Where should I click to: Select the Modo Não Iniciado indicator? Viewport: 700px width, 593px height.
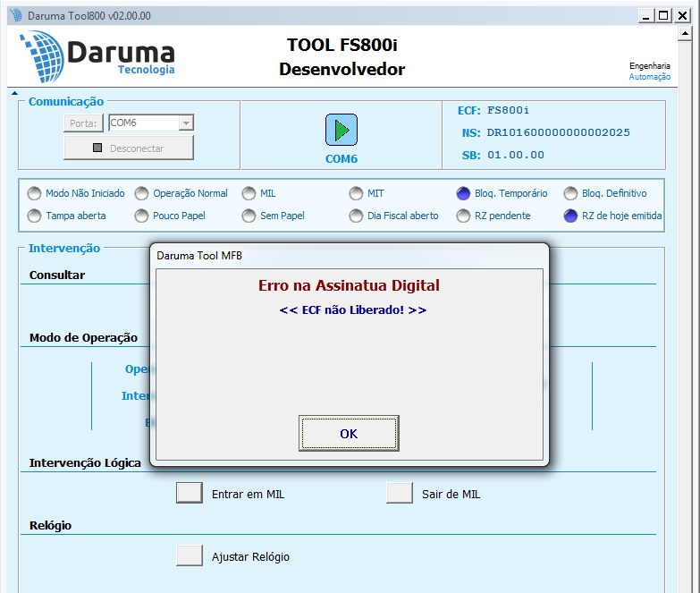point(34,193)
